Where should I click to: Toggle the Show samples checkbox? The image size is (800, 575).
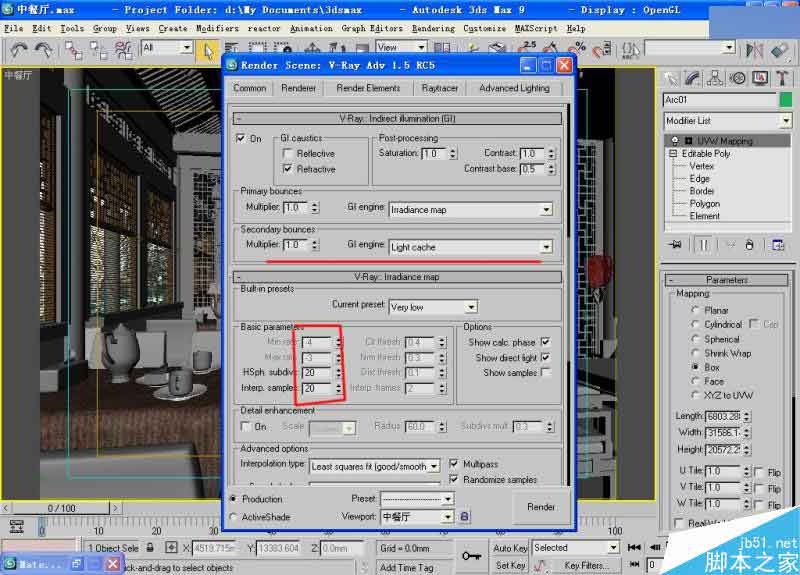click(x=545, y=373)
